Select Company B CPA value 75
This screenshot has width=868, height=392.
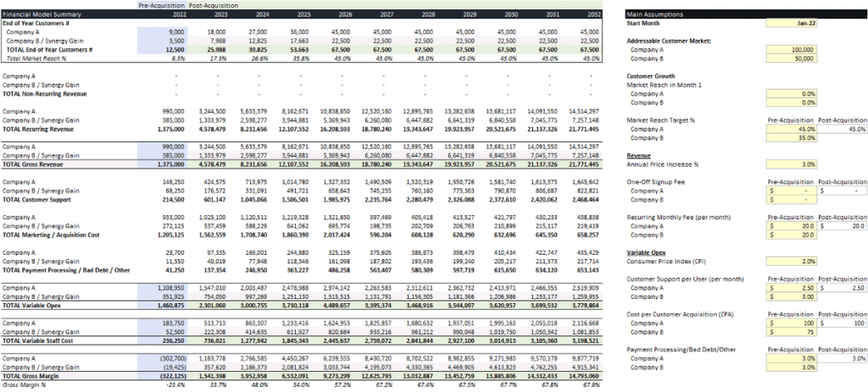(x=793, y=332)
